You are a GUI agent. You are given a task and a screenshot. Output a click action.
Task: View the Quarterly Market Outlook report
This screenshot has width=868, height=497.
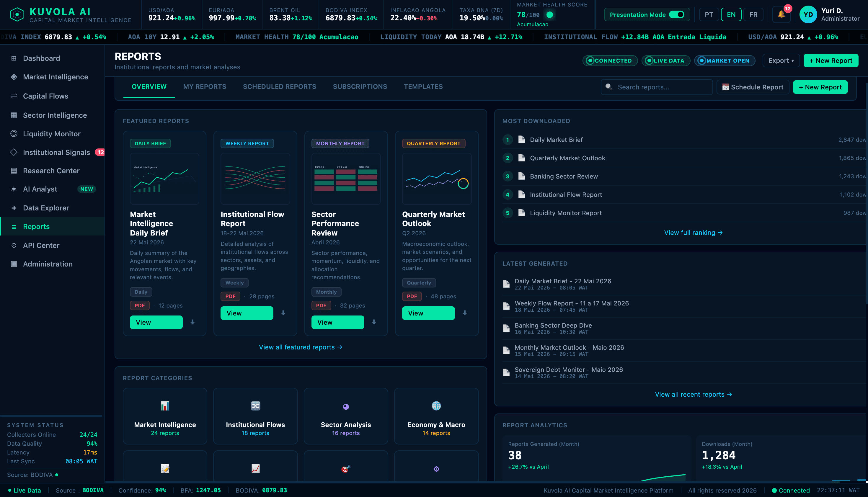click(x=428, y=313)
